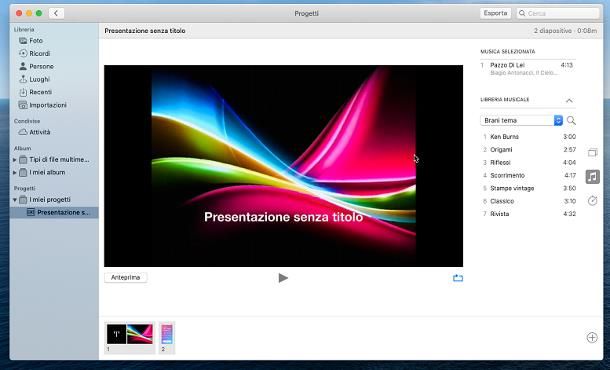Open the Brani tema dropdown
The image size is (610, 370).
(x=521, y=121)
